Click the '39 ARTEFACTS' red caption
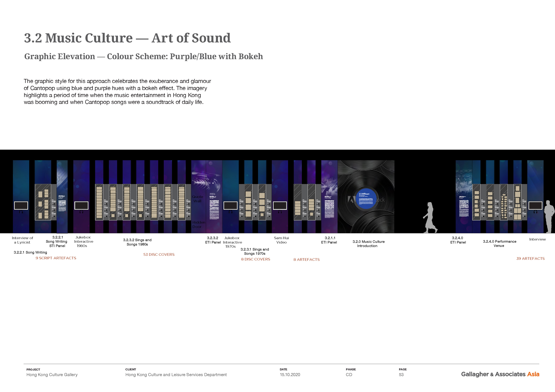 pos(530,259)
